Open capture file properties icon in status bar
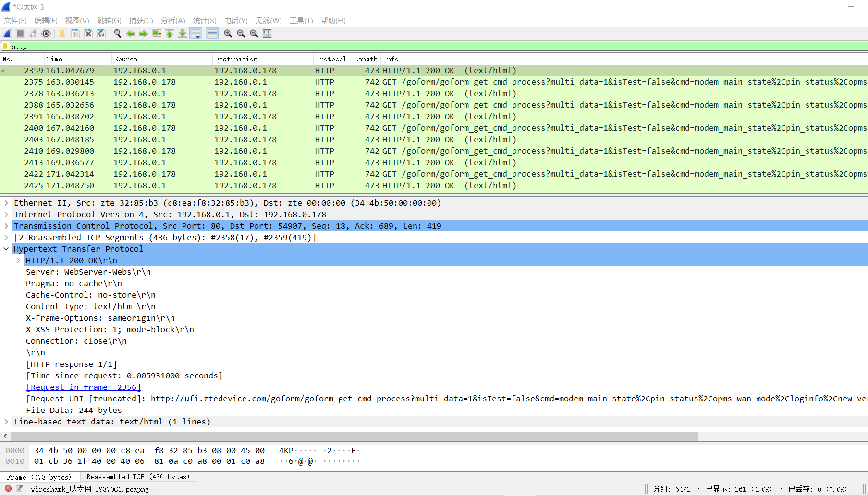Image resolution: width=868 pixels, height=496 pixels. [20, 489]
